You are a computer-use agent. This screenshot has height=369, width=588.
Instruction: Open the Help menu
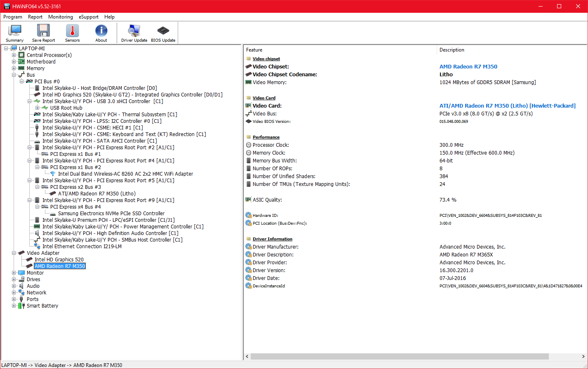tap(109, 17)
